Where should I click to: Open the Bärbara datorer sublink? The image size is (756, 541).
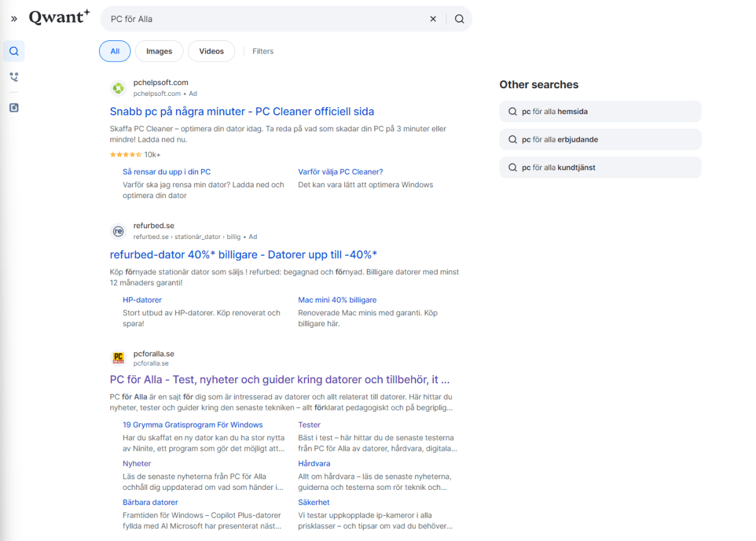150,502
